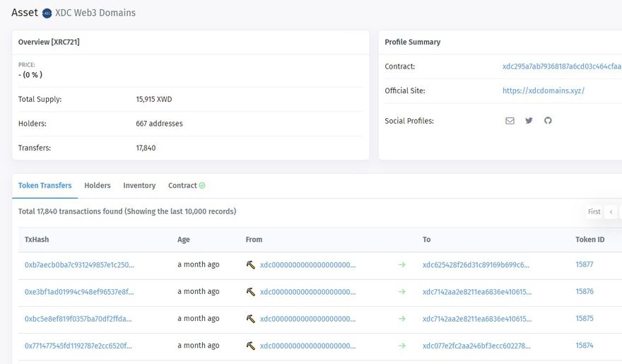Click the green arrow in the 15876 row
622x364 pixels.
tap(402, 292)
